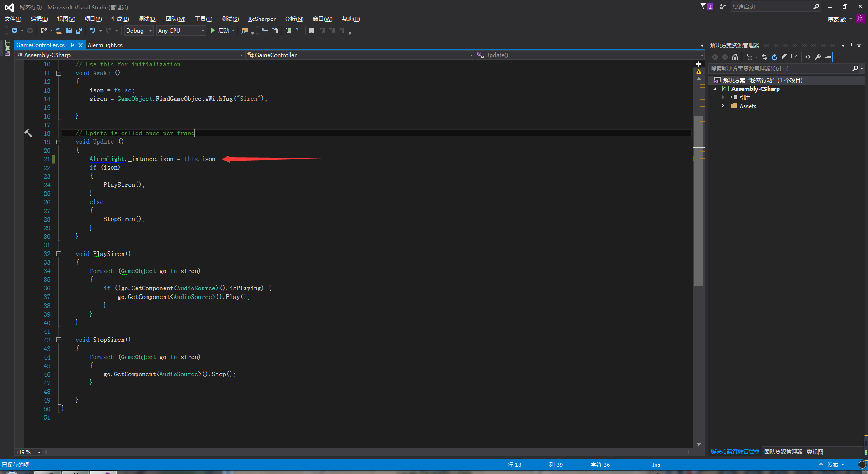
Task: Click the Save All icon
Action: click(79, 31)
